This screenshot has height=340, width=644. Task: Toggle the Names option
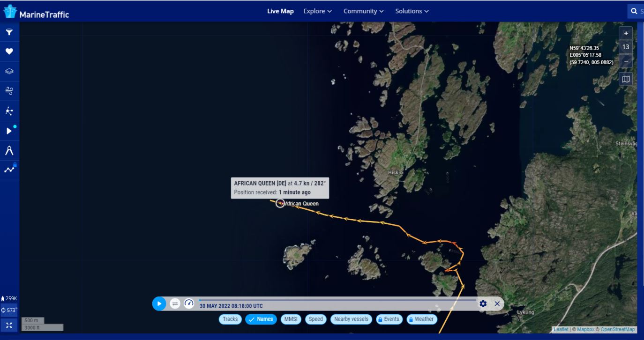pos(261,319)
